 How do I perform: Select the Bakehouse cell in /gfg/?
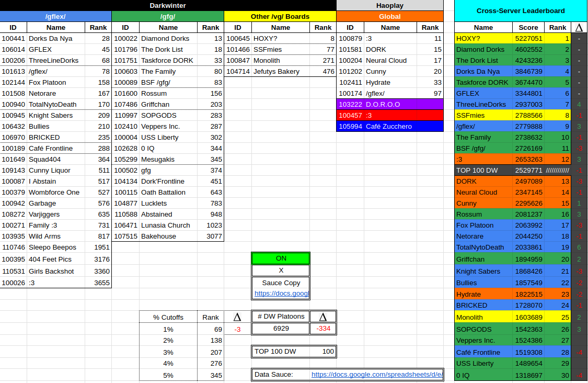click(x=168, y=236)
